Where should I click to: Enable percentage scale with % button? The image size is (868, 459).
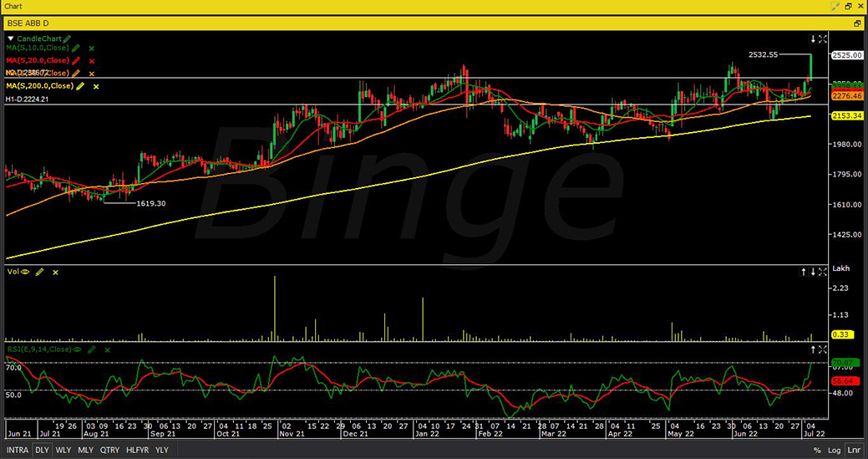pyautogui.click(x=817, y=450)
